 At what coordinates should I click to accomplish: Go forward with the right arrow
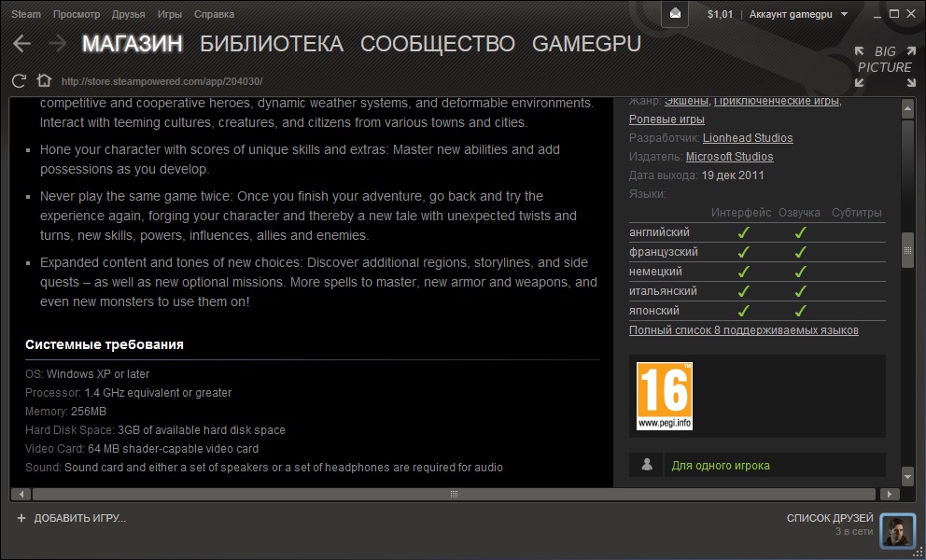[x=57, y=43]
